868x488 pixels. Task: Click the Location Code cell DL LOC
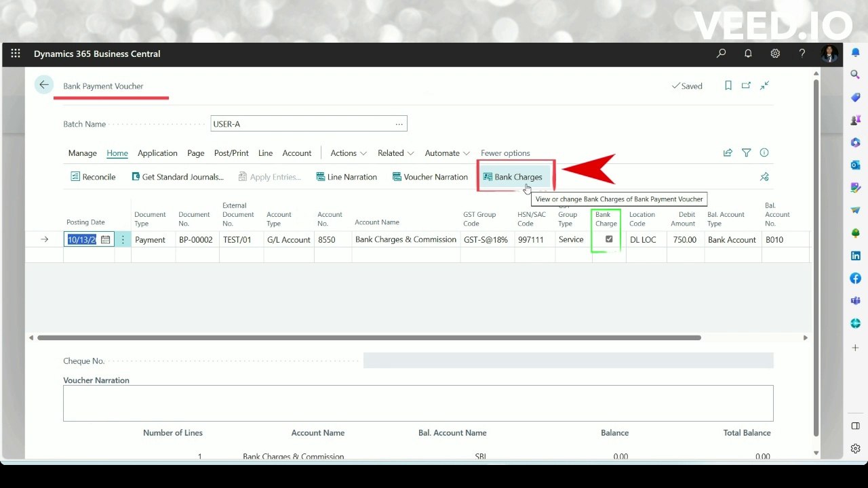(x=646, y=239)
